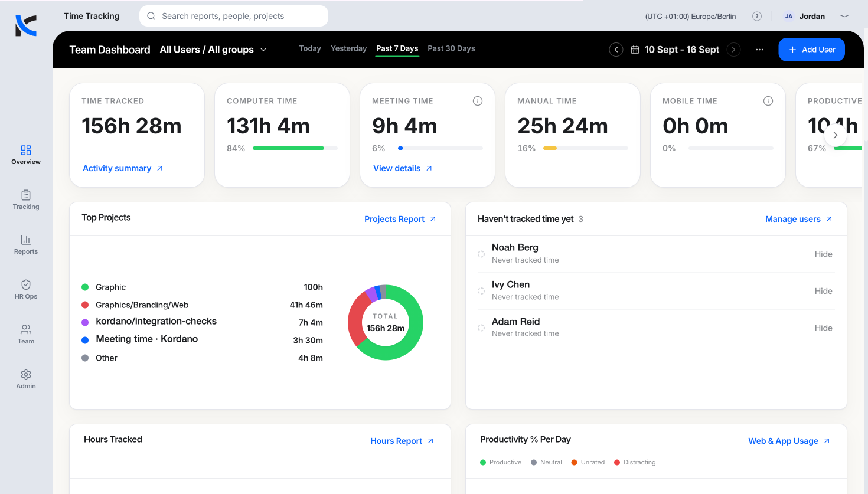Open the Manage users link
This screenshot has width=868, height=494.
click(799, 219)
